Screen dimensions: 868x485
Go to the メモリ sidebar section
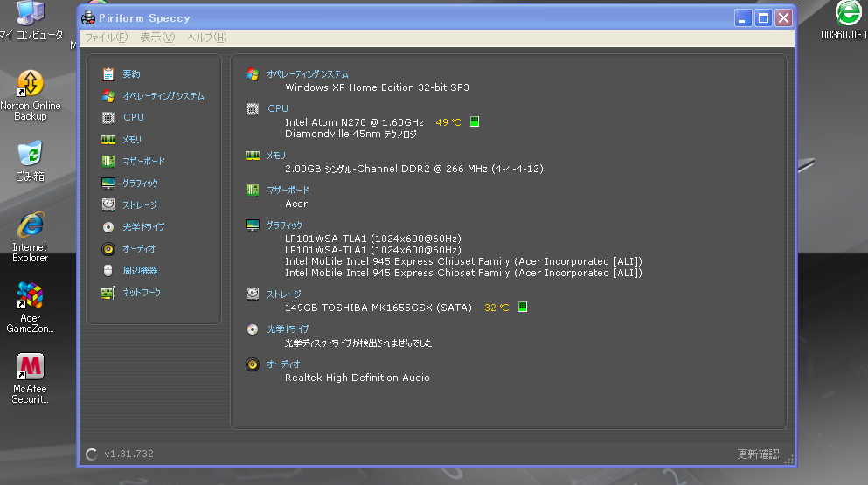132,140
